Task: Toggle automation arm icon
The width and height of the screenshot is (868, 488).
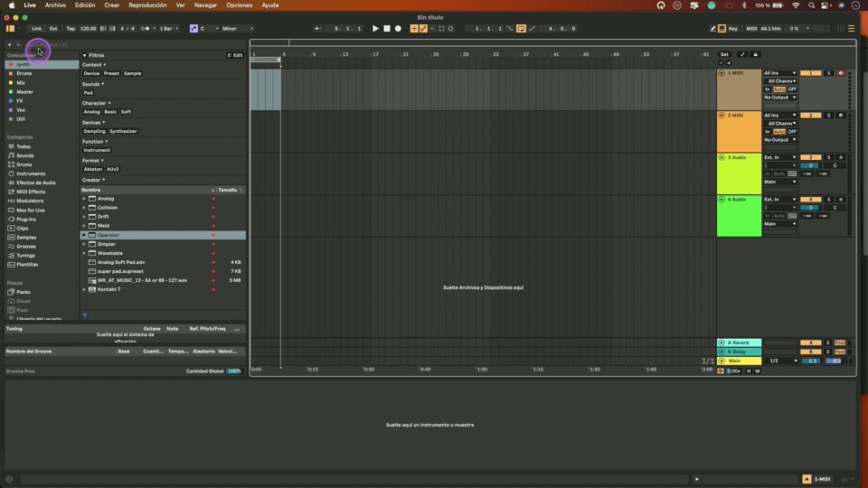Action: 423,28
